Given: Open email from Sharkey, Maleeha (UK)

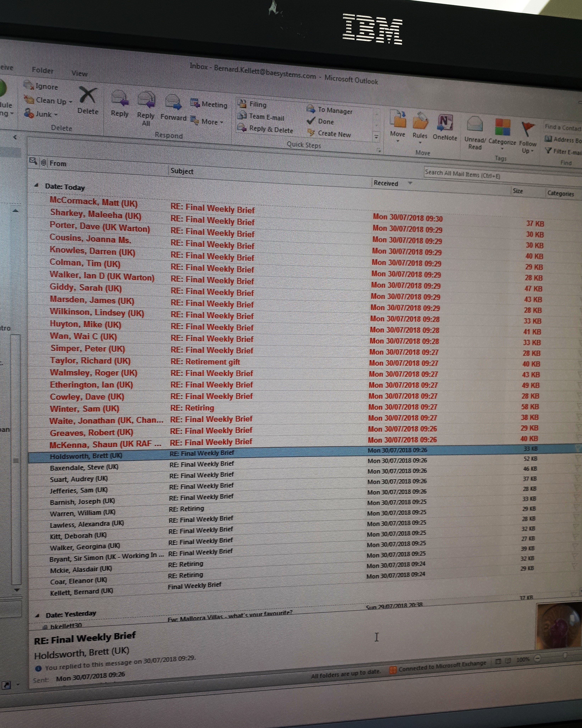Looking at the screenshot, I should (x=96, y=214).
